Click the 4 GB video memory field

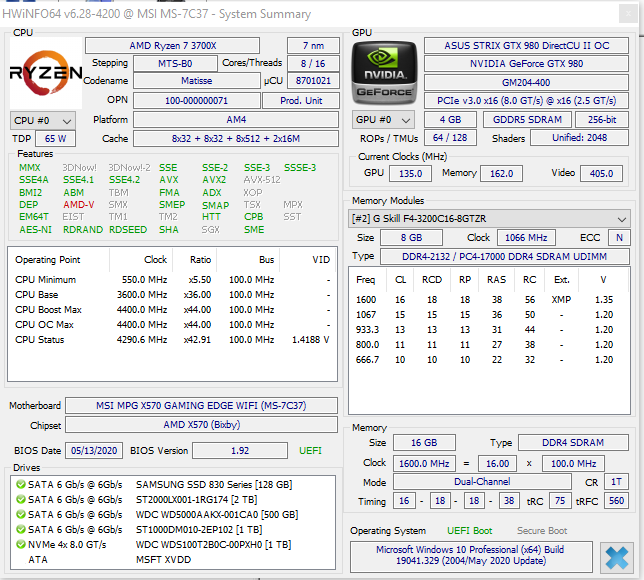450,120
